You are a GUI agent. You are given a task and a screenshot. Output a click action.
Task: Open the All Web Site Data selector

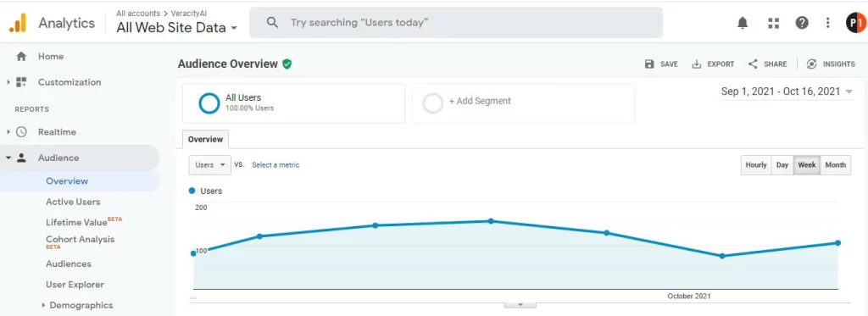point(176,27)
